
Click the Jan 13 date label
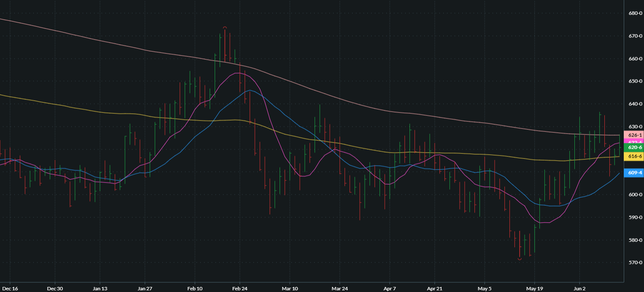coord(100,288)
